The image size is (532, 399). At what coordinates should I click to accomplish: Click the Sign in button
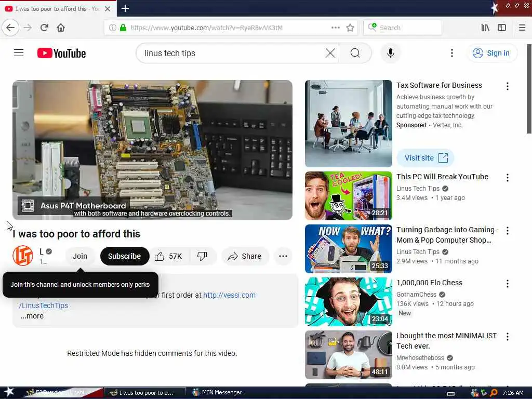pos(492,53)
